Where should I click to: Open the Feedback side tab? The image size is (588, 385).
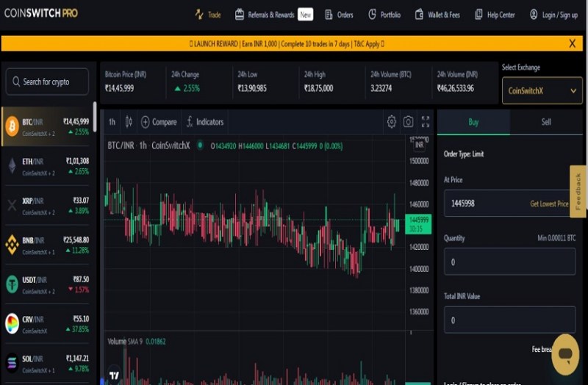tap(578, 192)
